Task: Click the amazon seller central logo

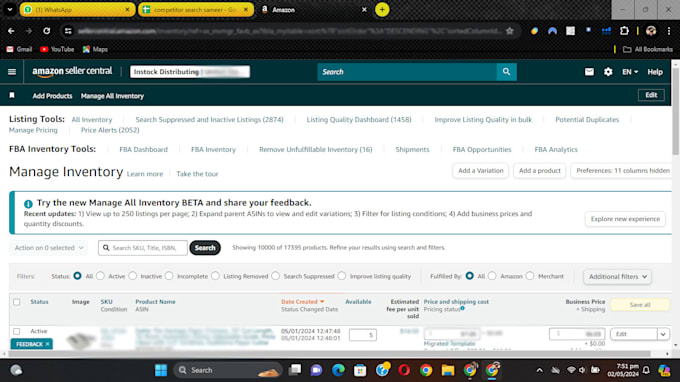Action: (x=72, y=72)
